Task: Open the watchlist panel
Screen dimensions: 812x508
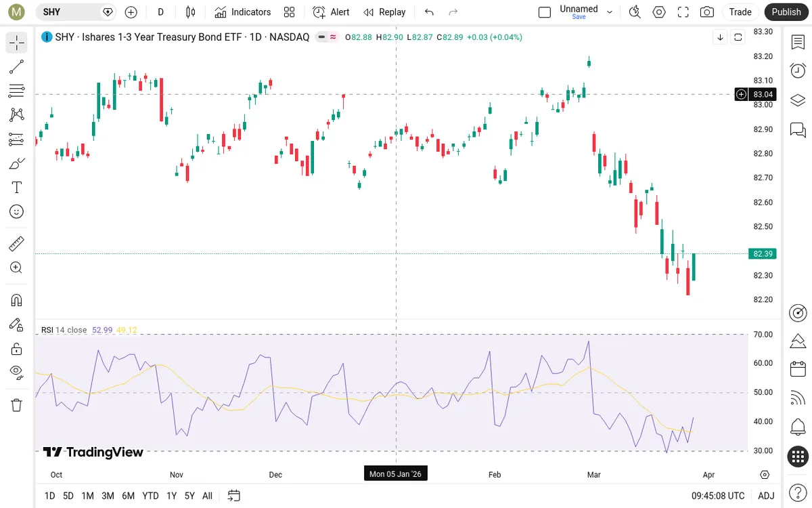Action: [x=798, y=42]
